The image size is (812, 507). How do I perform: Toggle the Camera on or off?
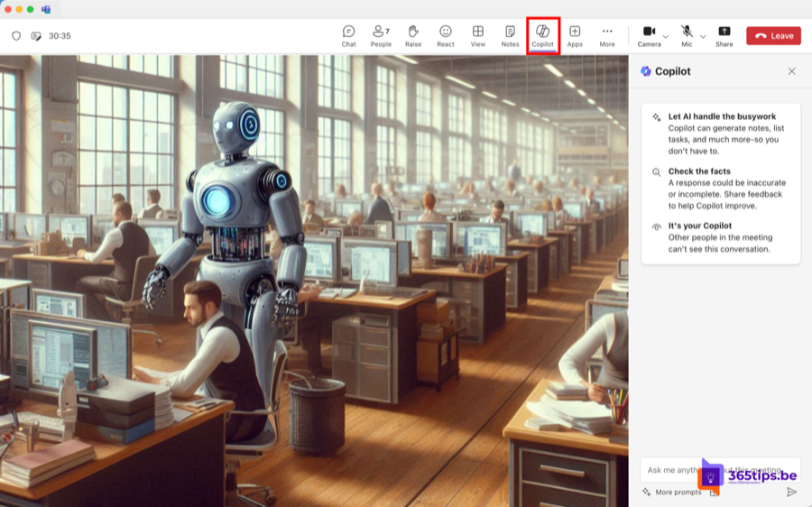pyautogui.click(x=649, y=36)
